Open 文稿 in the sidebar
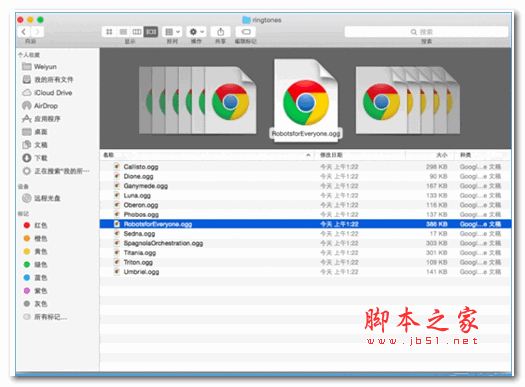This screenshot has height=387, width=525. [34, 145]
